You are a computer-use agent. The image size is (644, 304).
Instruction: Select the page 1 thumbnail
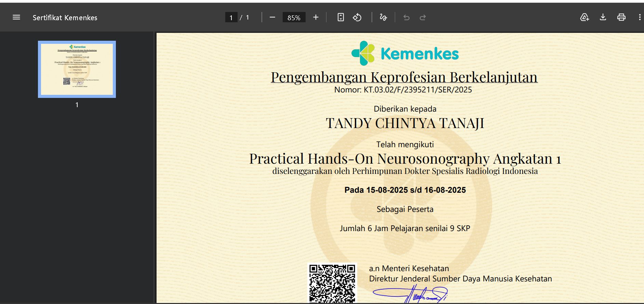click(x=77, y=69)
